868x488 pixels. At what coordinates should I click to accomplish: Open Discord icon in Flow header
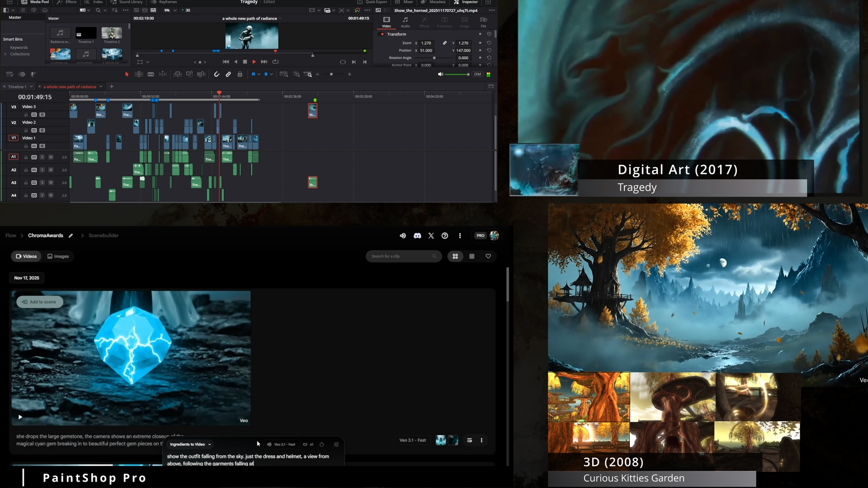[417, 235]
